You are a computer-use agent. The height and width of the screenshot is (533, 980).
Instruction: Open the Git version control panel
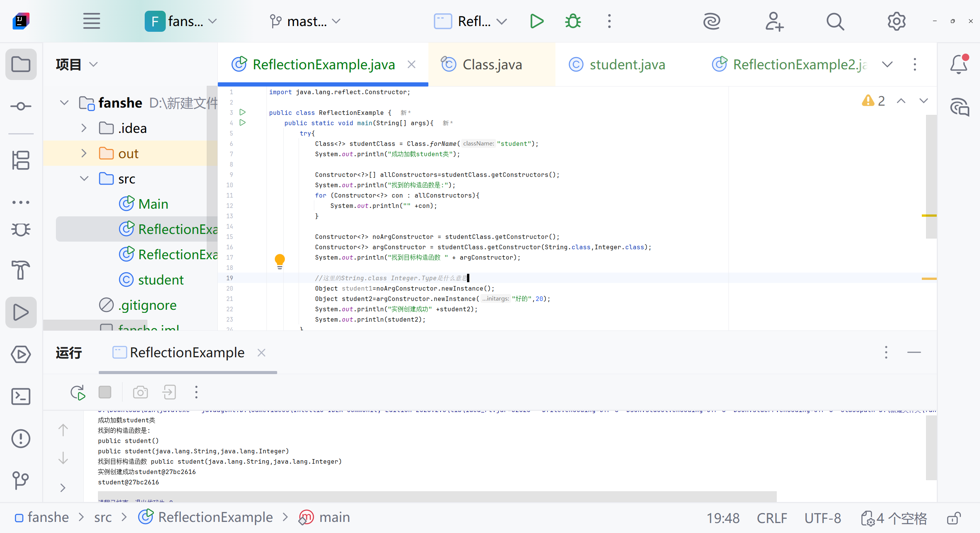[21, 480]
